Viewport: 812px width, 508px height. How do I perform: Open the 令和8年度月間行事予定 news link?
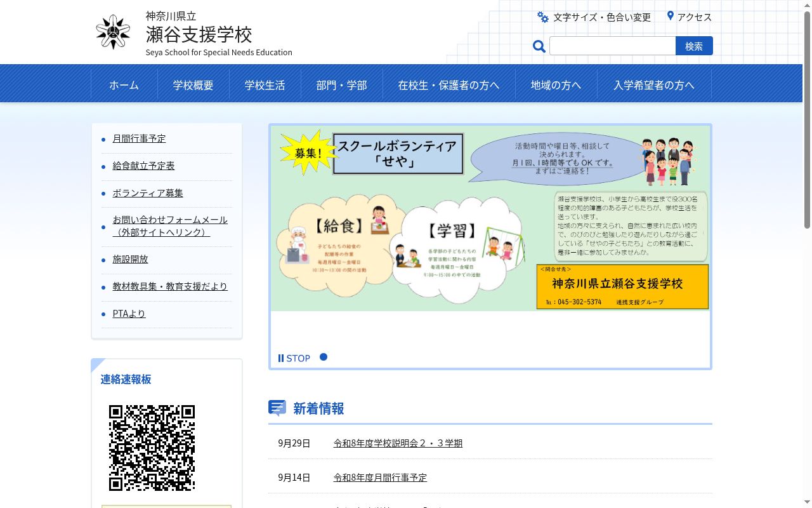pos(380,478)
